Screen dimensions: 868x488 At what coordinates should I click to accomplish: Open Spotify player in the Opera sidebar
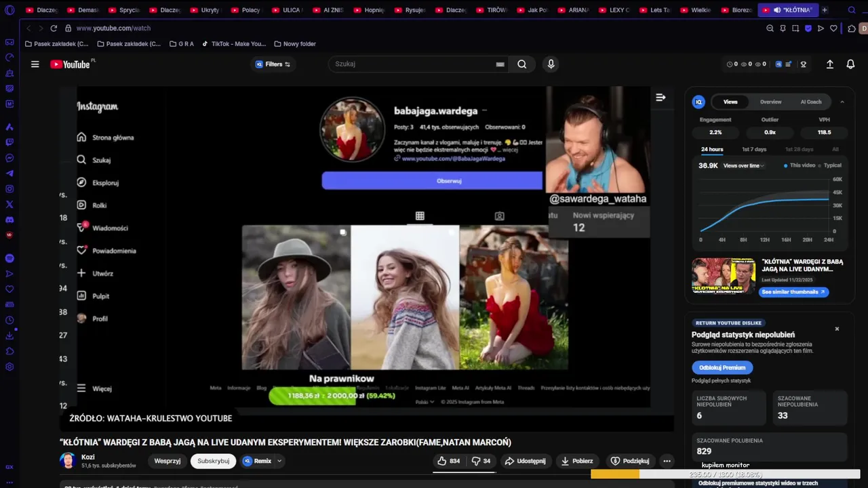[x=9, y=258]
